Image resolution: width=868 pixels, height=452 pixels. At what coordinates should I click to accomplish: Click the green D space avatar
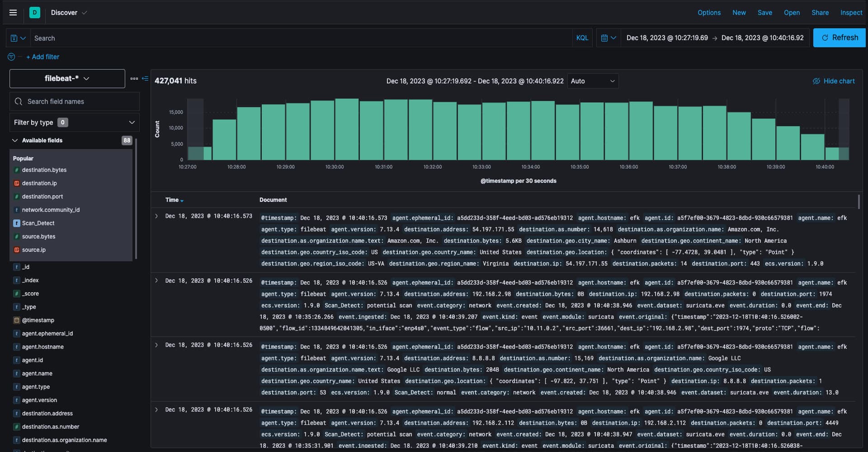point(35,13)
